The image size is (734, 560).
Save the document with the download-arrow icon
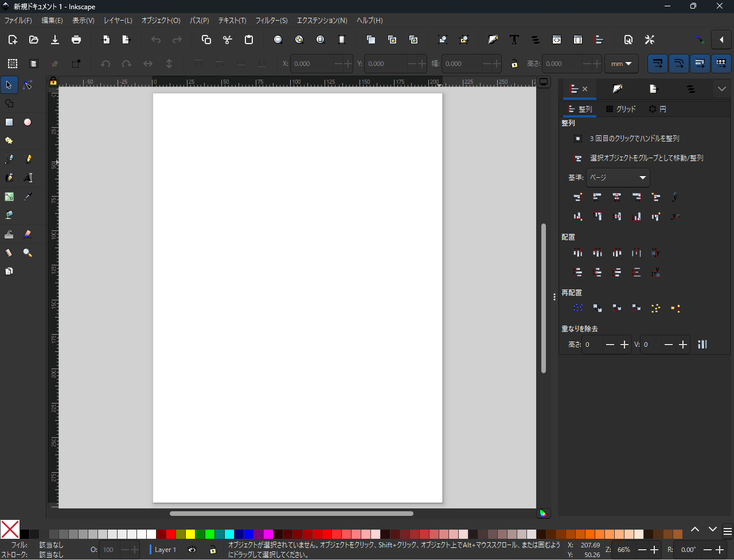(x=55, y=40)
